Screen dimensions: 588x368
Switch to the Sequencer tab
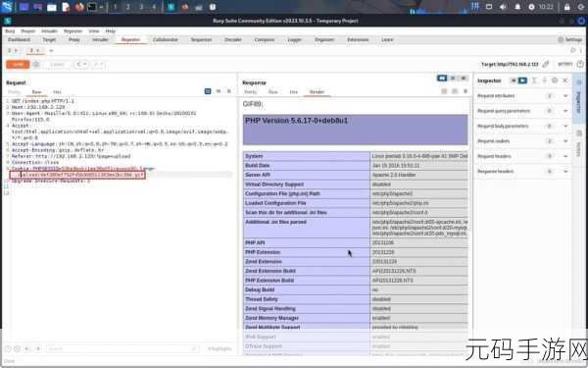click(201, 40)
